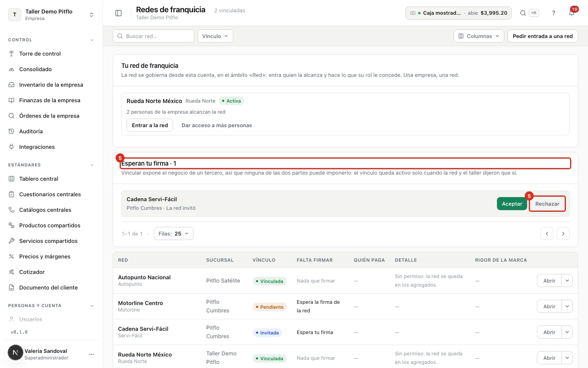This screenshot has height=368, width=588.
Task: Click the Órdenes de la empresa icon
Action: click(11, 116)
